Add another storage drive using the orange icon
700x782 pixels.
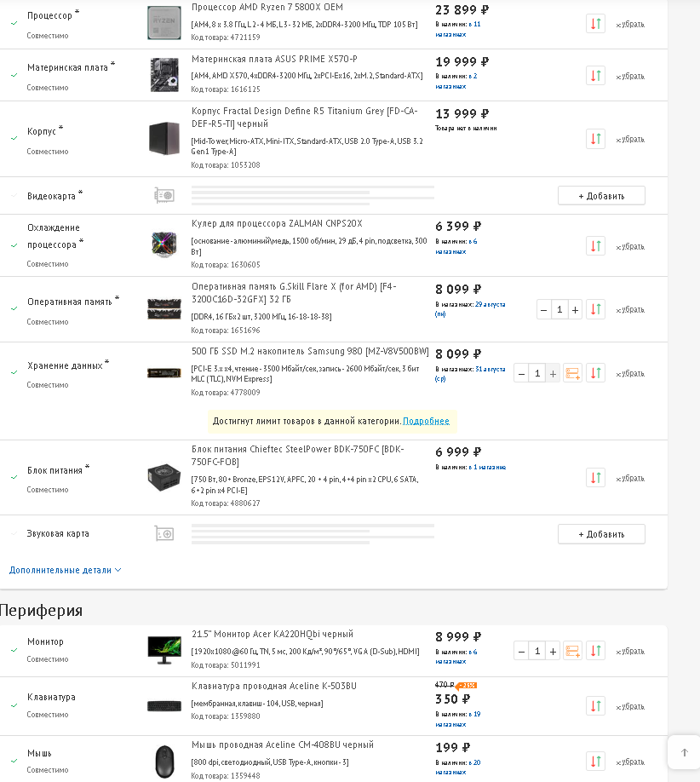[572, 373]
